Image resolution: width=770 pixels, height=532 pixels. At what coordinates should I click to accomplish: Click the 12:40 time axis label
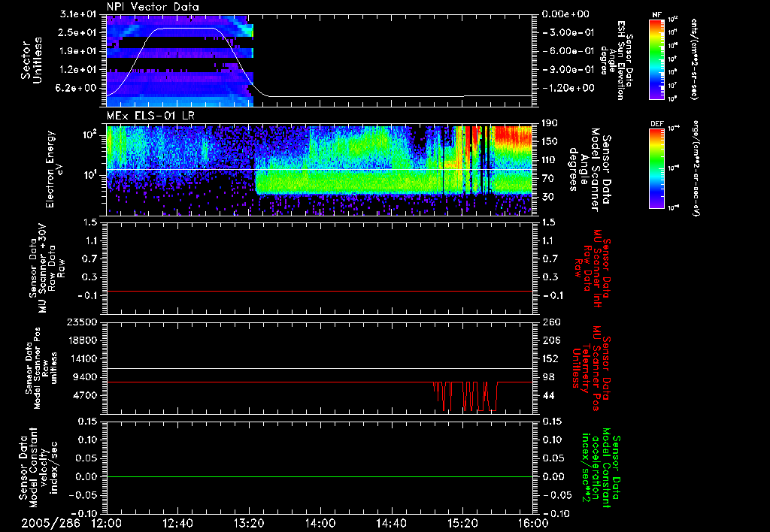(177, 523)
